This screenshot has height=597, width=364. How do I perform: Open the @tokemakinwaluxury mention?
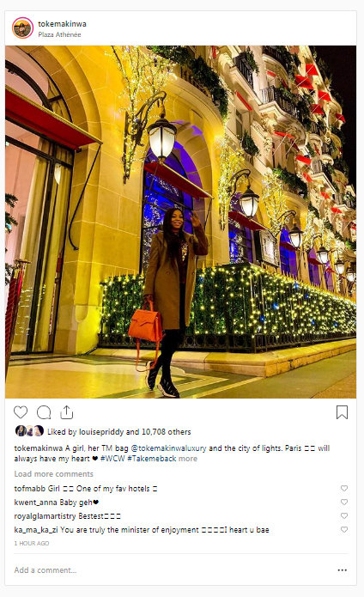(168, 448)
